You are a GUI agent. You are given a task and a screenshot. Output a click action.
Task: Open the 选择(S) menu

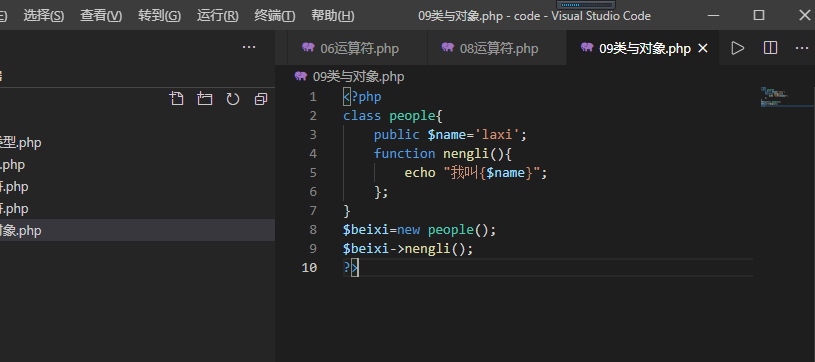tap(44, 16)
